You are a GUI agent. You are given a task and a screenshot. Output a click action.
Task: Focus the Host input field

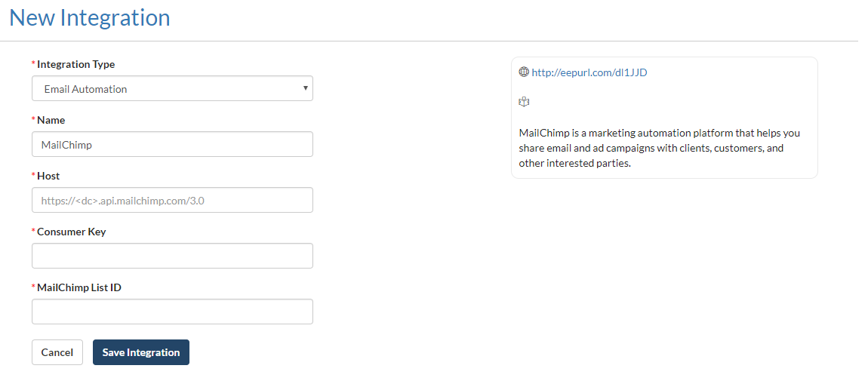172,200
